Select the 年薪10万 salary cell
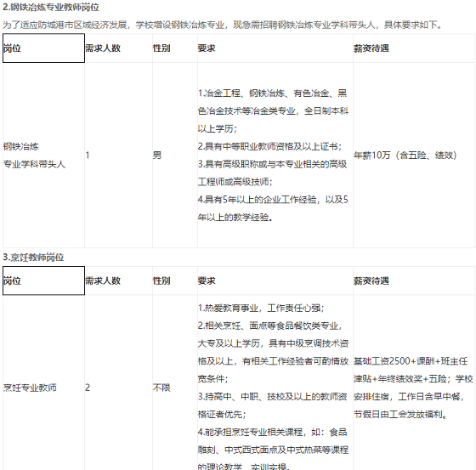The image size is (476, 470). [x=414, y=156]
